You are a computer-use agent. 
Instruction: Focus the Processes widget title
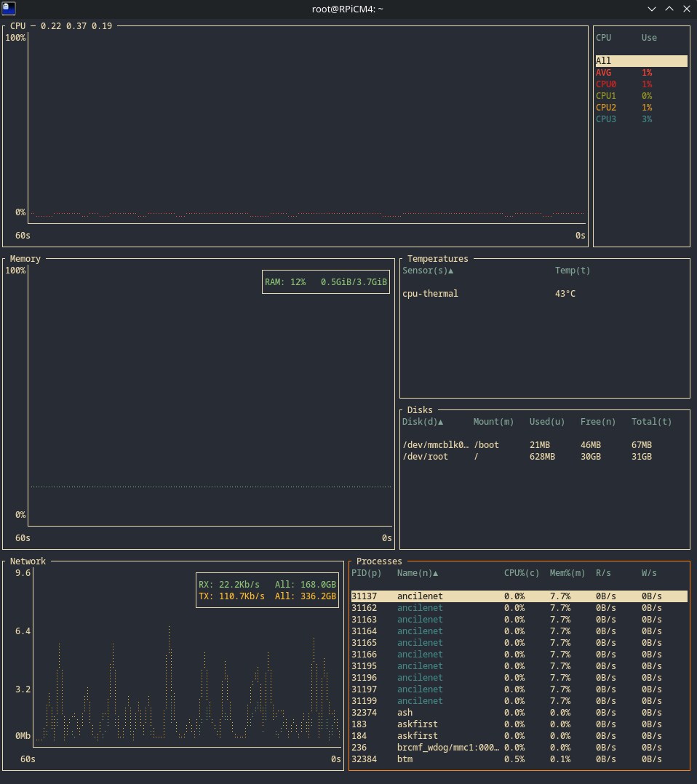coord(379,561)
